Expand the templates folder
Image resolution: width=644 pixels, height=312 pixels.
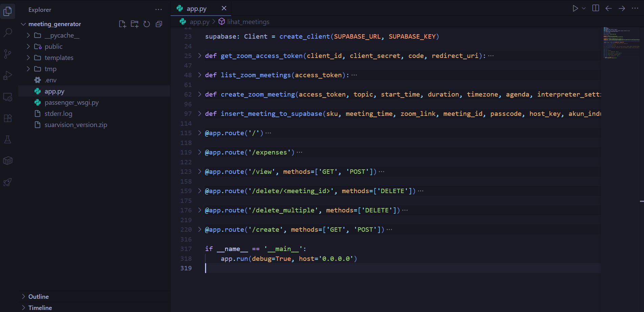pos(28,58)
